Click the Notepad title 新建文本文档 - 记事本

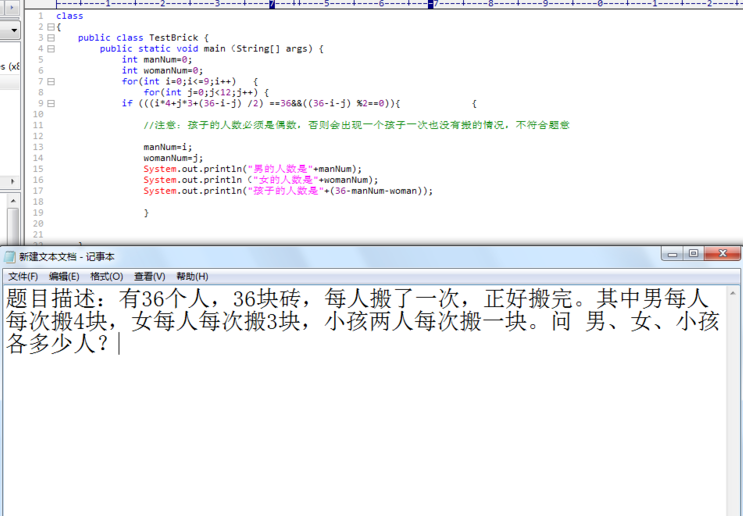click(66, 257)
